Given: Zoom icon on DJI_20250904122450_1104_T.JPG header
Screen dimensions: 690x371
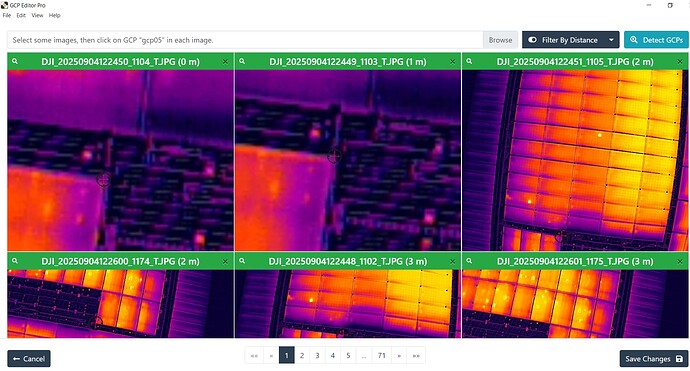Looking at the screenshot, I should point(15,62).
